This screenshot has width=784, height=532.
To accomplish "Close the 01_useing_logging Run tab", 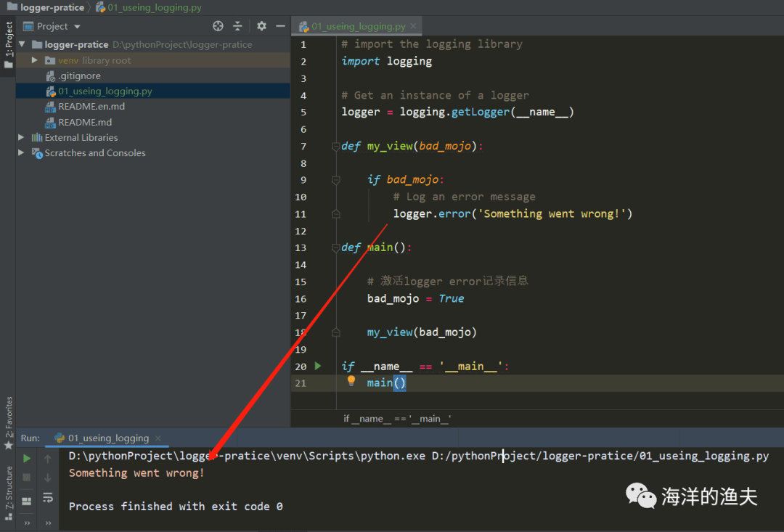I will coord(158,438).
